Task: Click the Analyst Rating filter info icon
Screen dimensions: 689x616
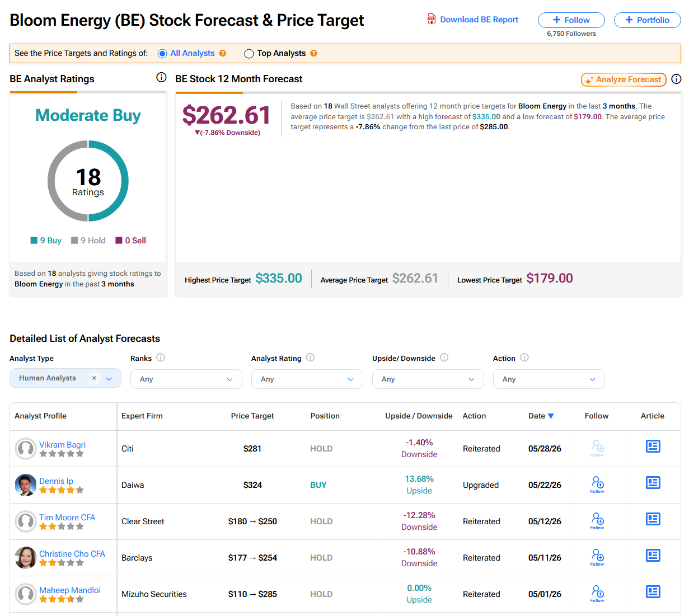Action: click(310, 358)
